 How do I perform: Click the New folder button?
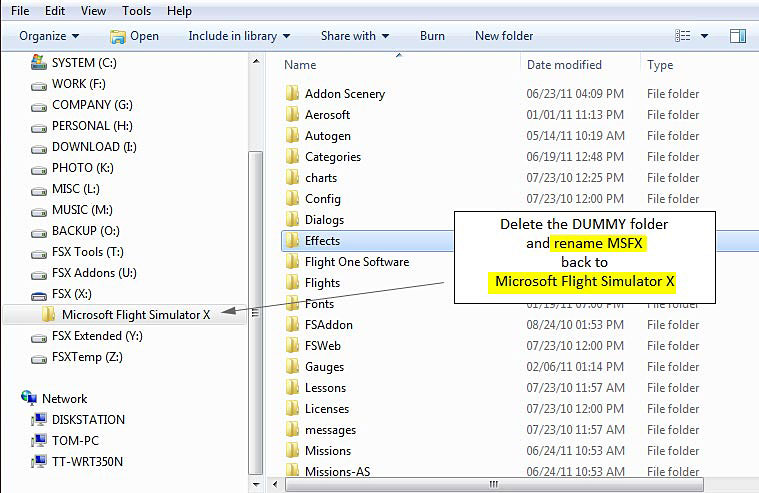[504, 36]
